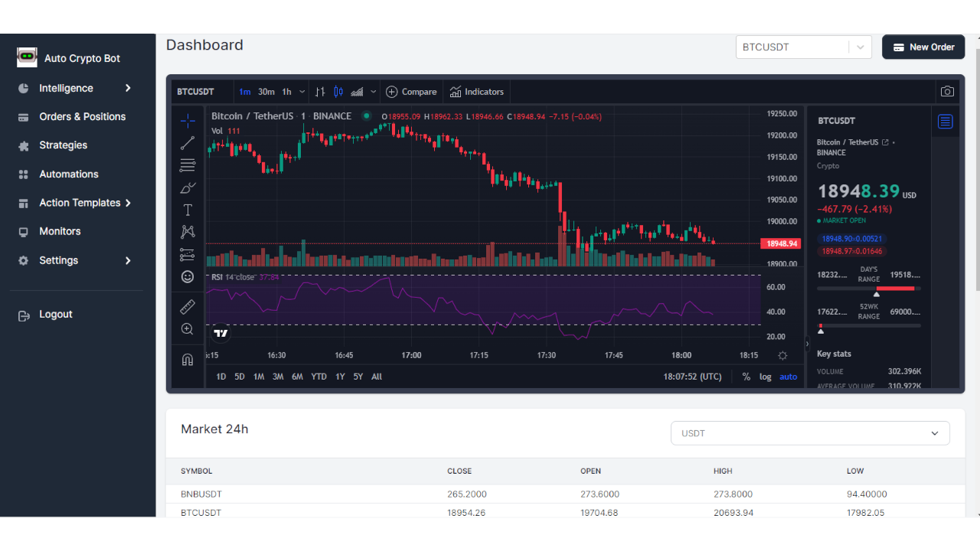Screen dimensions: 980x551
Task: Click the Compare button
Action: click(411, 92)
